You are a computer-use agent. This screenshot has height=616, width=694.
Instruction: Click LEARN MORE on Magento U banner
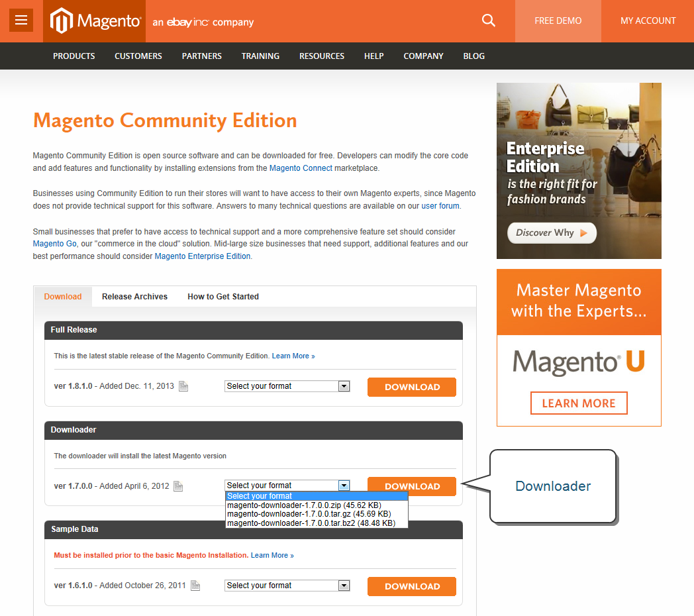pos(579,403)
